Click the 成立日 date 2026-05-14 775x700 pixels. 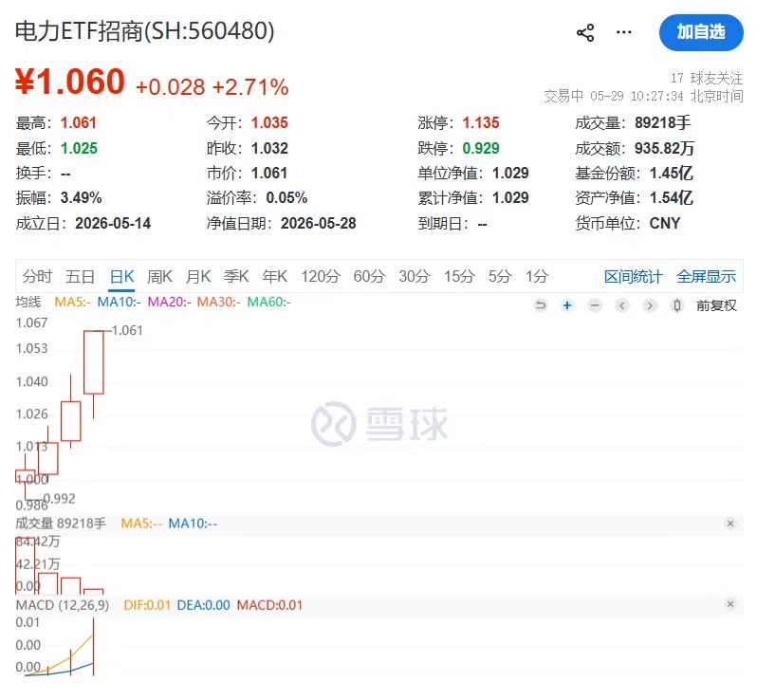[x=113, y=224]
